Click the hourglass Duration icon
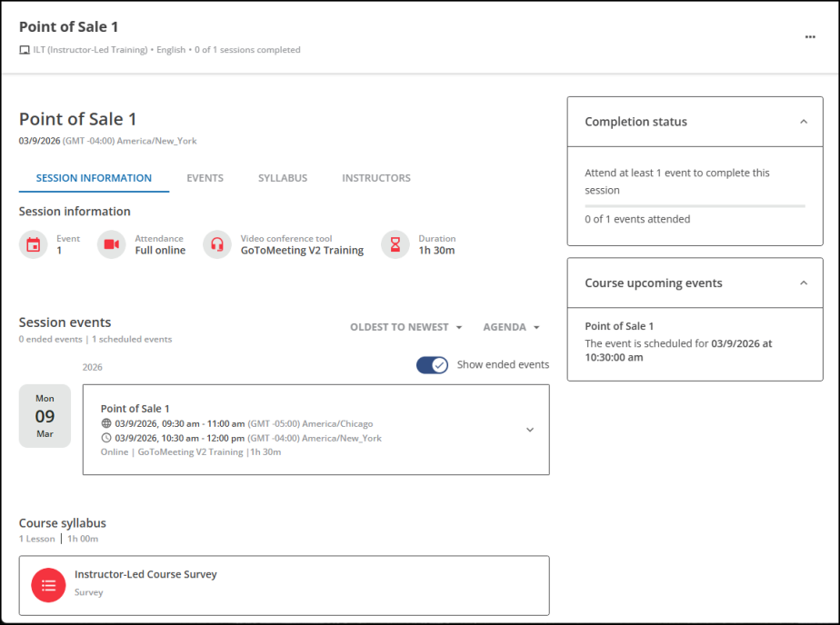The height and width of the screenshot is (625, 840). [395, 244]
